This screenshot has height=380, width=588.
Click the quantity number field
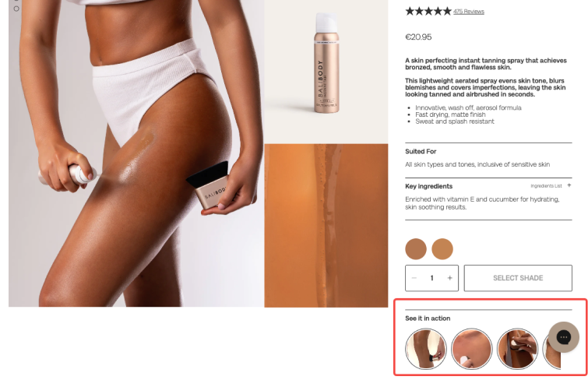click(431, 278)
